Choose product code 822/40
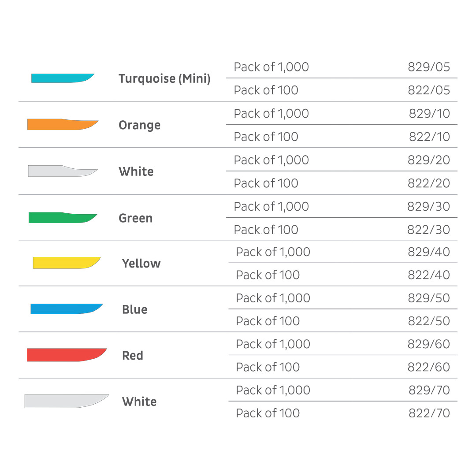 428,275
